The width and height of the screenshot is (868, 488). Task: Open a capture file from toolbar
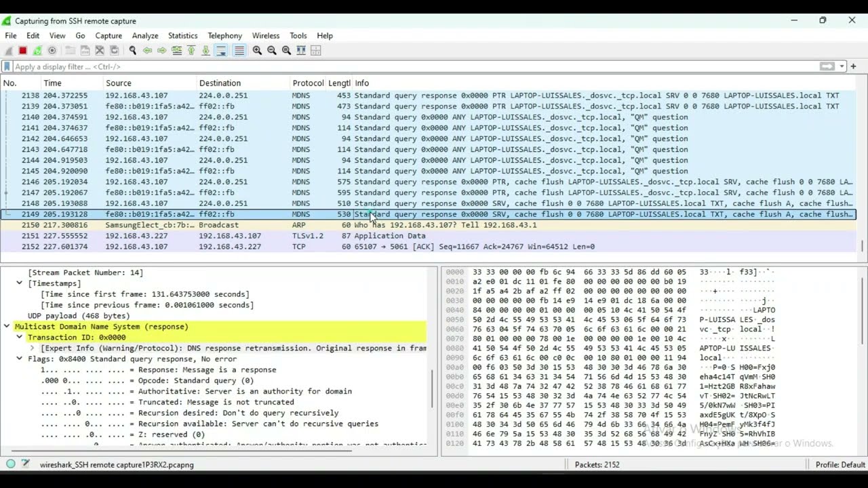(x=70, y=50)
